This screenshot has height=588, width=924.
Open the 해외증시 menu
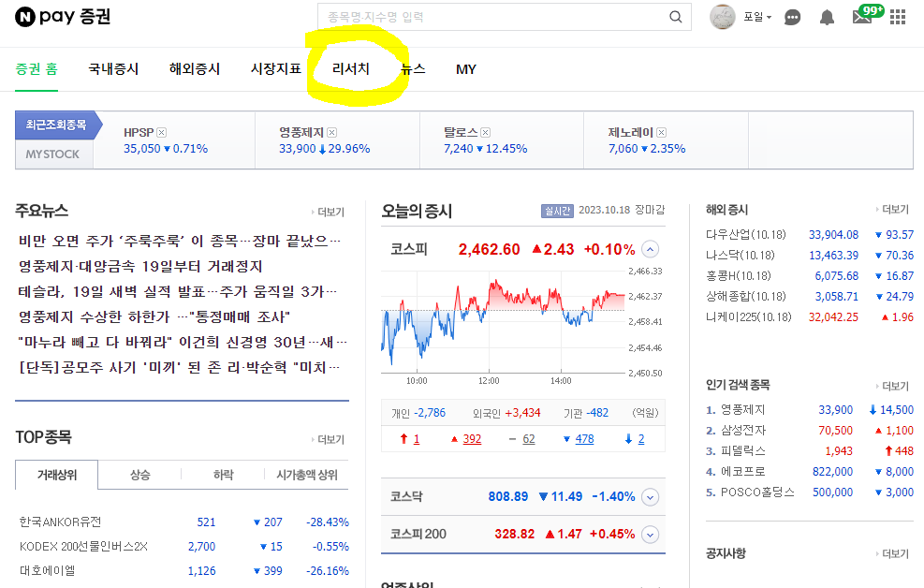click(195, 69)
